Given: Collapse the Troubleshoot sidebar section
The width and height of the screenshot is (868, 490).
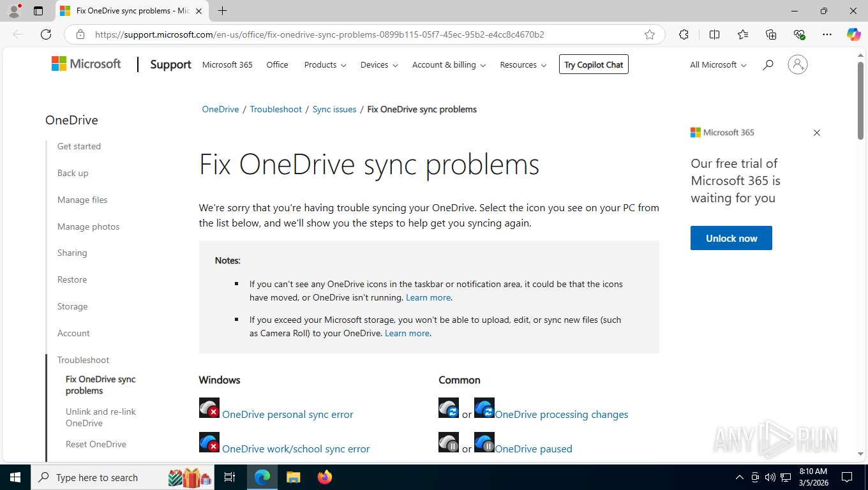Looking at the screenshot, I should pyautogui.click(x=83, y=360).
